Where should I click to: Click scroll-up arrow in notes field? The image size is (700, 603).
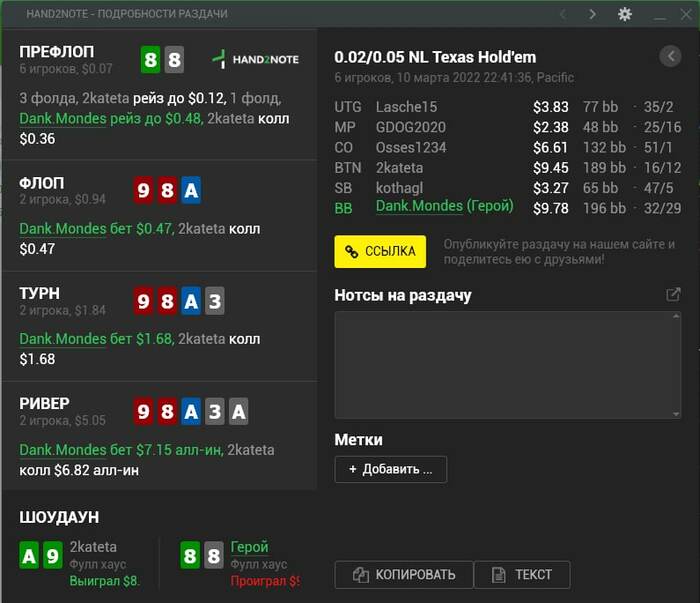676,316
